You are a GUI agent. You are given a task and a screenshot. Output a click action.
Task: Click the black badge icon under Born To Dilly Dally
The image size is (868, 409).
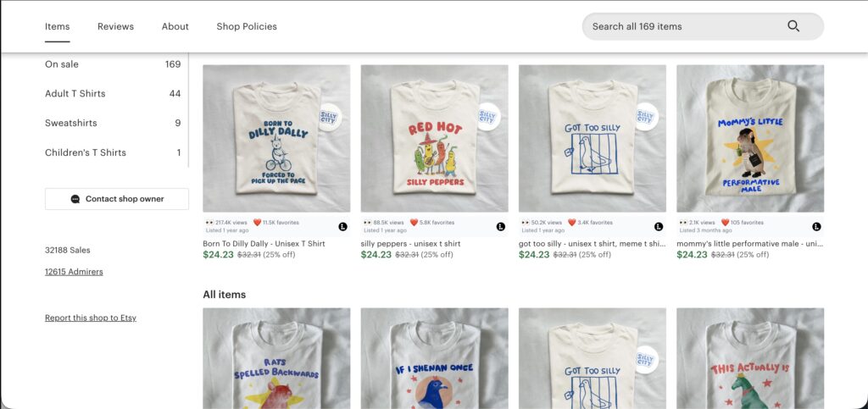click(x=342, y=227)
